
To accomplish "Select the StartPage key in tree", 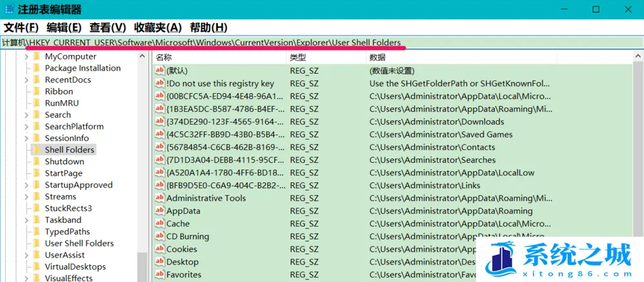I will 64,173.
